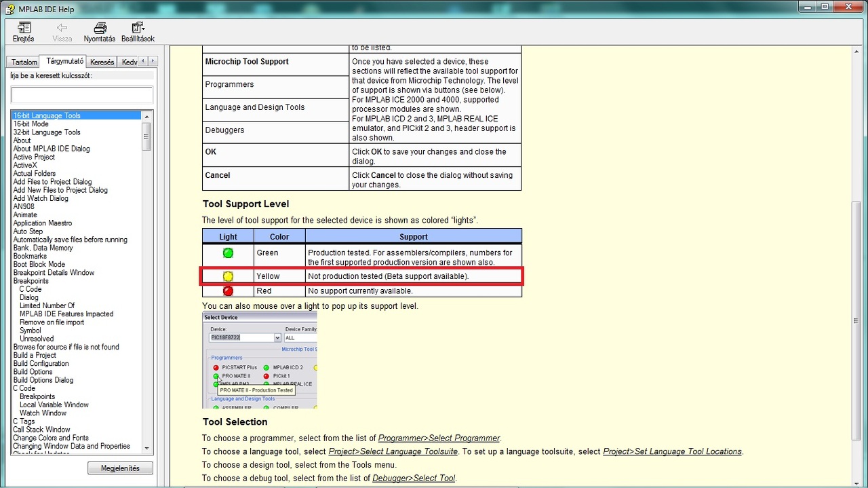Select the Tárgymutató tab
868x488 pixels.
click(x=65, y=61)
